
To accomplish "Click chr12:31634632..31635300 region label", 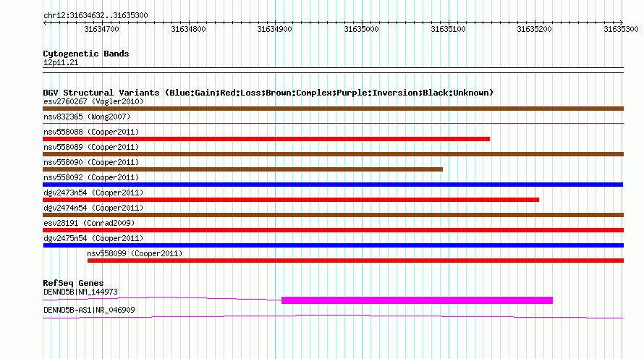I will (96, 15).
